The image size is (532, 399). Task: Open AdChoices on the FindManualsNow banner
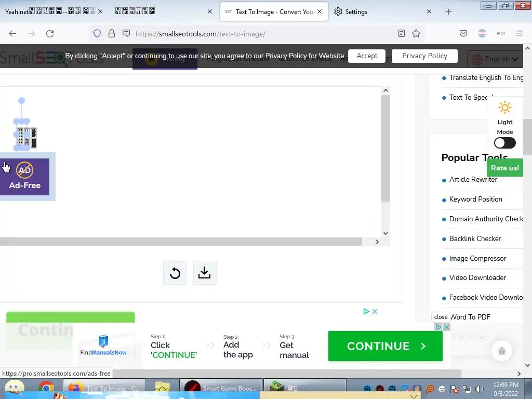[x=438, y=327]
